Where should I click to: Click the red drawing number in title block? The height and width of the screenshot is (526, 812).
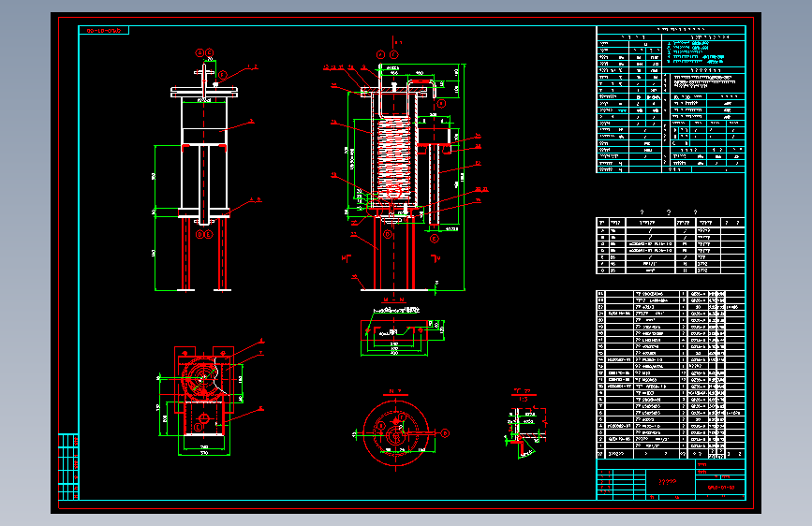click(x=721, y=488)
